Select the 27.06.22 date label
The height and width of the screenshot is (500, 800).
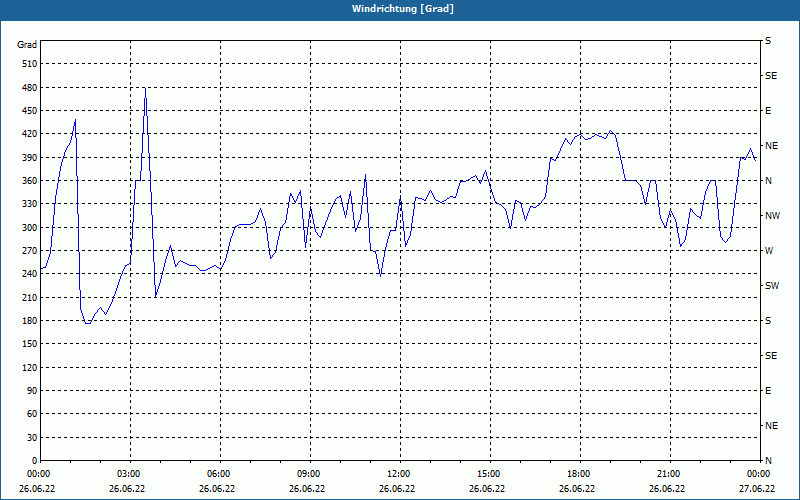point(757,489)
